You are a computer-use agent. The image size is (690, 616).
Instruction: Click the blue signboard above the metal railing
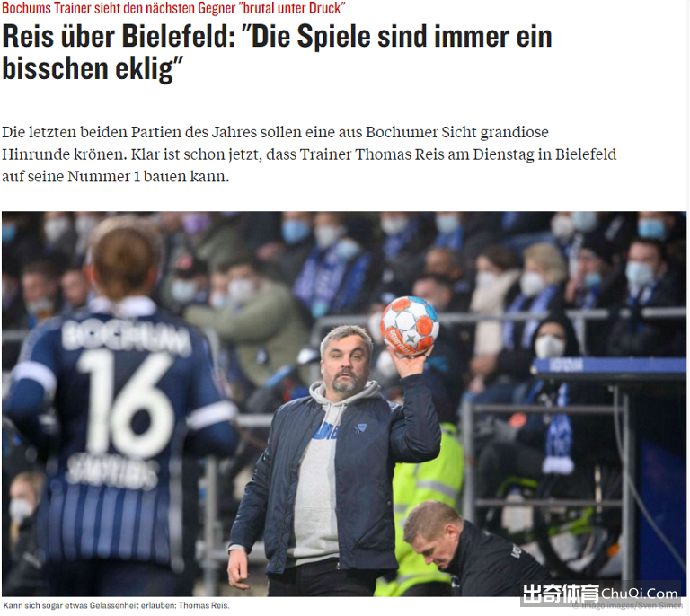click(609, 366)
